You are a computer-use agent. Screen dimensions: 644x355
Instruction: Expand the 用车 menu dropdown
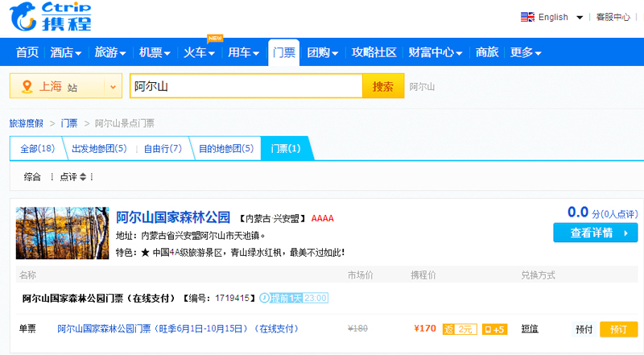[x=255, y=53]
